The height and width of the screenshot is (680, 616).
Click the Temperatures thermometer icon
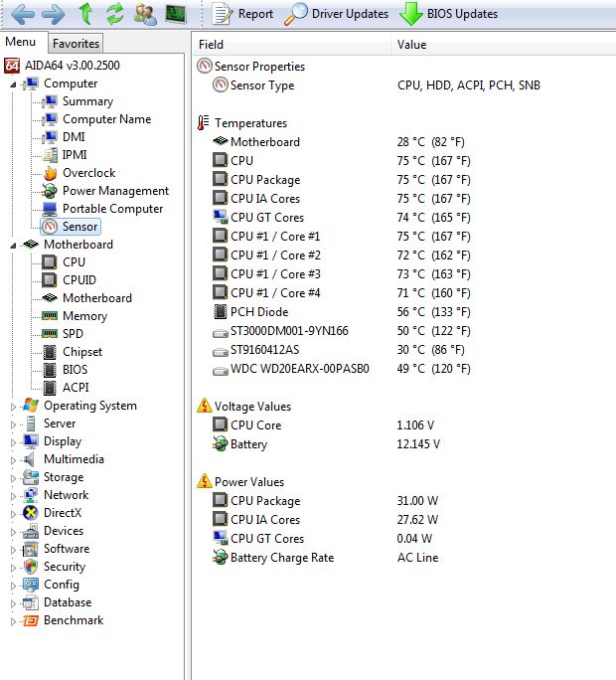(204, 122)
